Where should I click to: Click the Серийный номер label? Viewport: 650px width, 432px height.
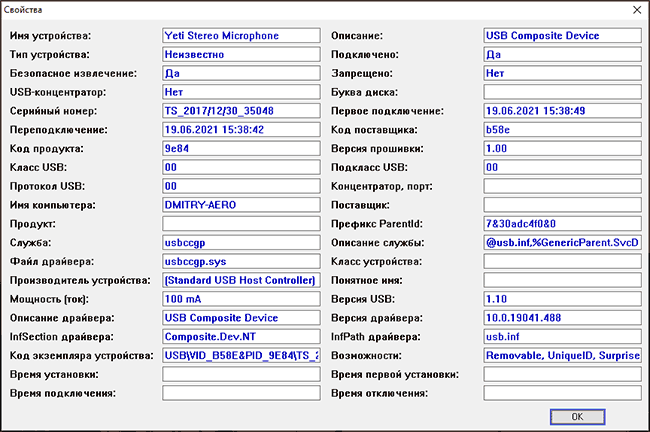53,111
